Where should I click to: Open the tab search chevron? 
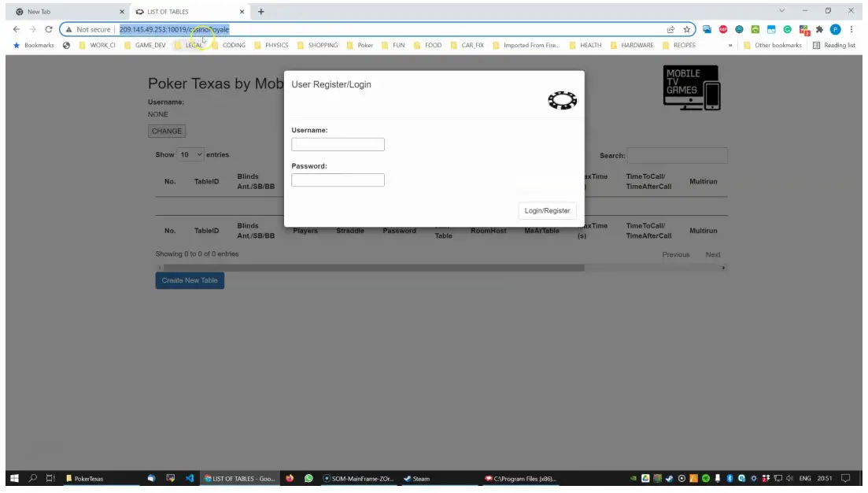pos(781,10)
